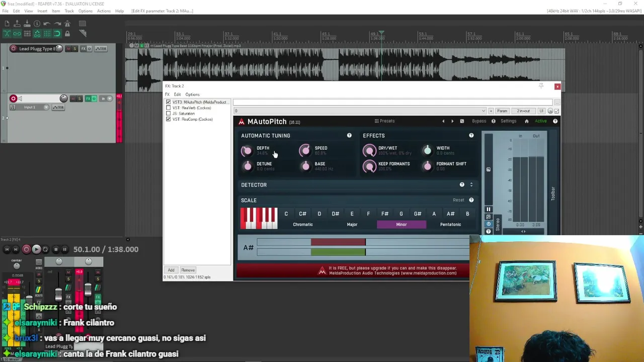This screenshot has width=644, height=362.
Task: Toggle the F# note in Scale
Action: click(385, 214)
